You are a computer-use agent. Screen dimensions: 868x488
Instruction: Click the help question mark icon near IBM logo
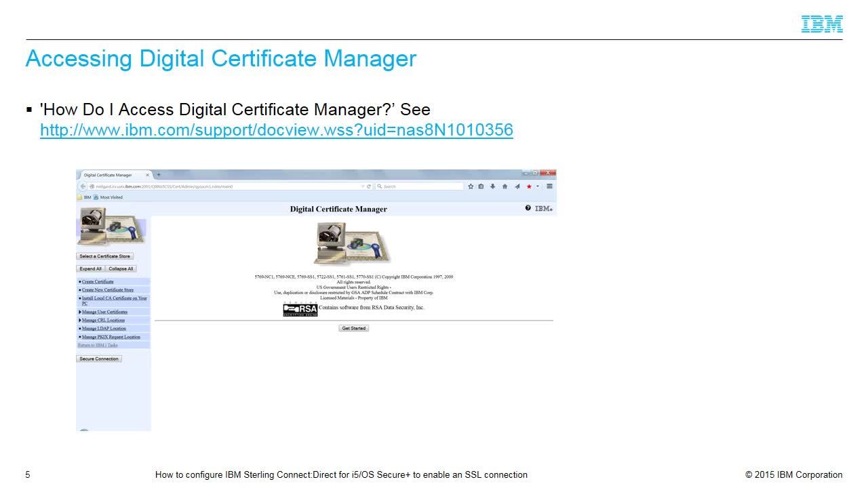point(528,208)
